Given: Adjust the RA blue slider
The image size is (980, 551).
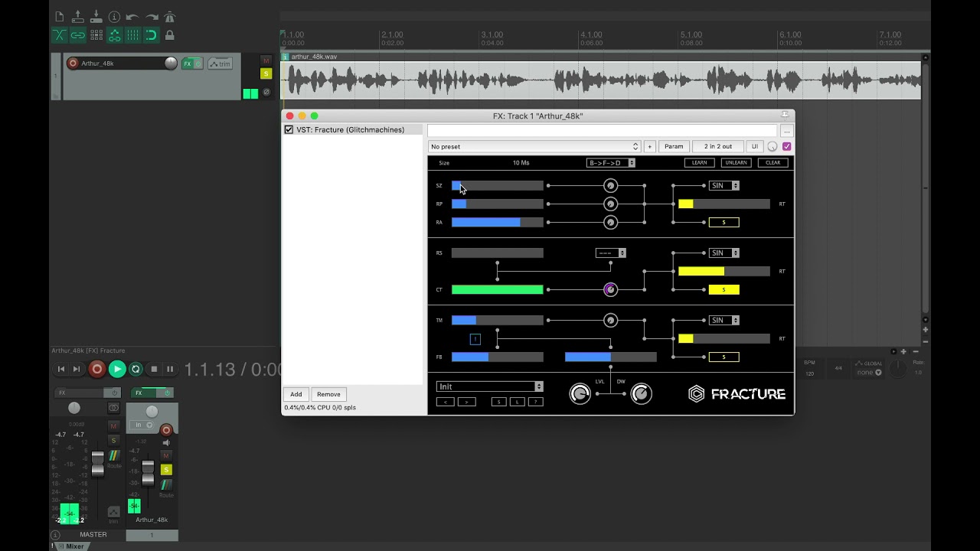Looking at the screenshot, I should pyautogui.click(x=498, y=223).
